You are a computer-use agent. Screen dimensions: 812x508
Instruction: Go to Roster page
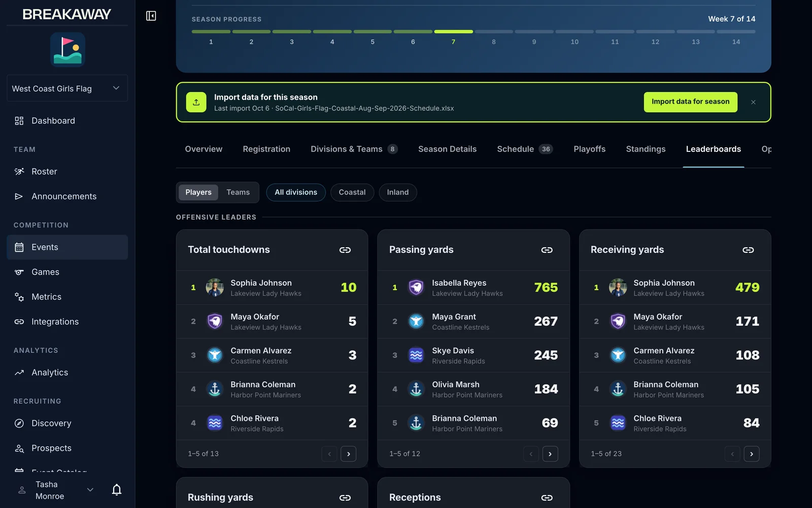[x=67, y=171]
